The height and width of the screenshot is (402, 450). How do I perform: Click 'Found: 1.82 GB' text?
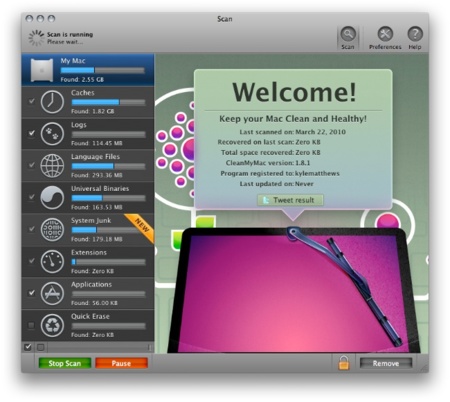93,111
